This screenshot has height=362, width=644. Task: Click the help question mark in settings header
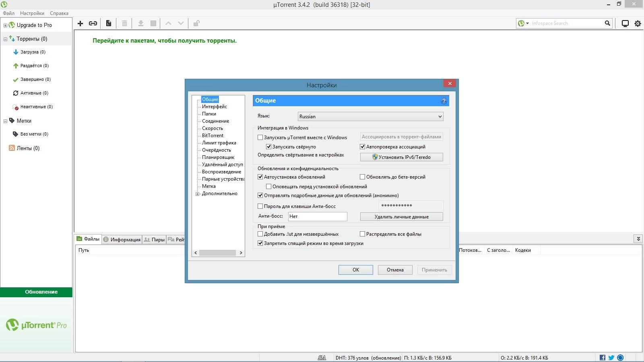point(444,101)
